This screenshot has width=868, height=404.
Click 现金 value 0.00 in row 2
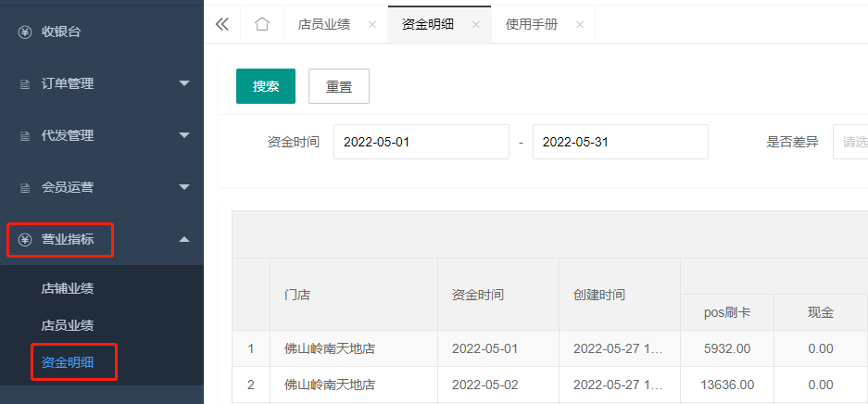821,385
